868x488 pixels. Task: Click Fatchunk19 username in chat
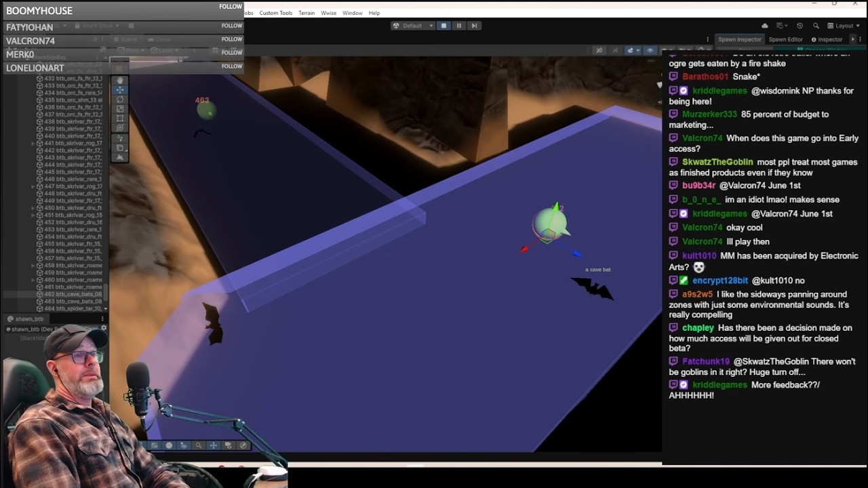coord(706,362)
